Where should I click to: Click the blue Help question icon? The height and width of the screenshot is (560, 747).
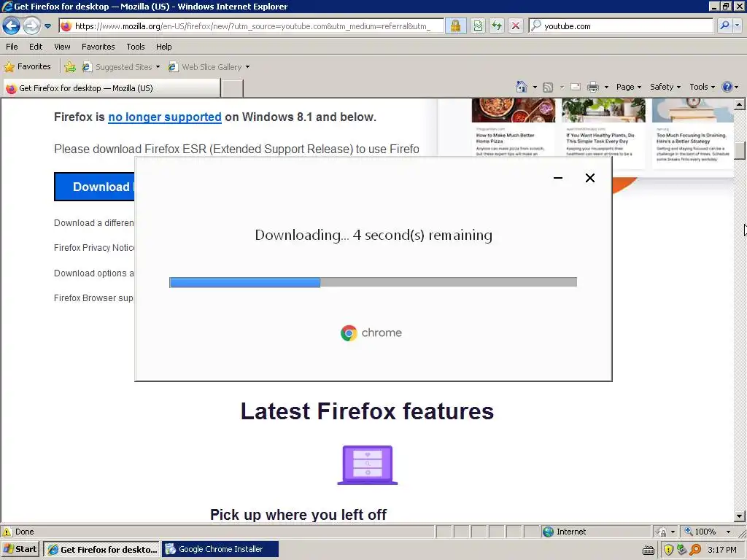tap(727, 87)
